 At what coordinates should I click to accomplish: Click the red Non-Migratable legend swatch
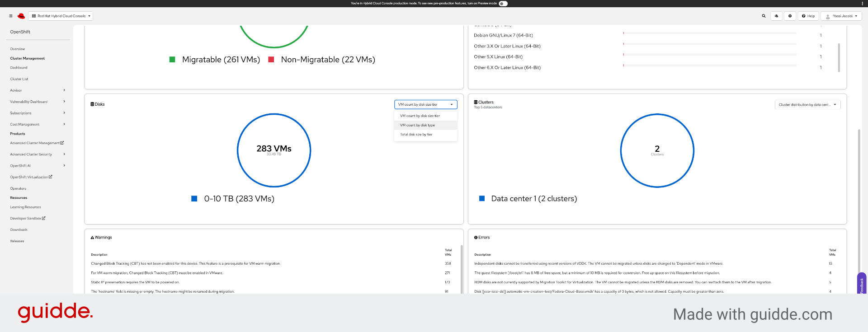click(x=271, y=60)
